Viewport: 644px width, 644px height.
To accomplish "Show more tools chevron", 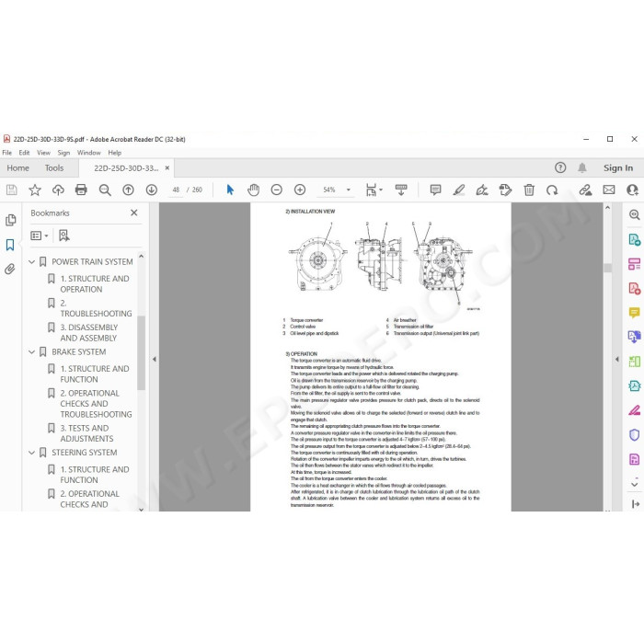I will point(634,485).
